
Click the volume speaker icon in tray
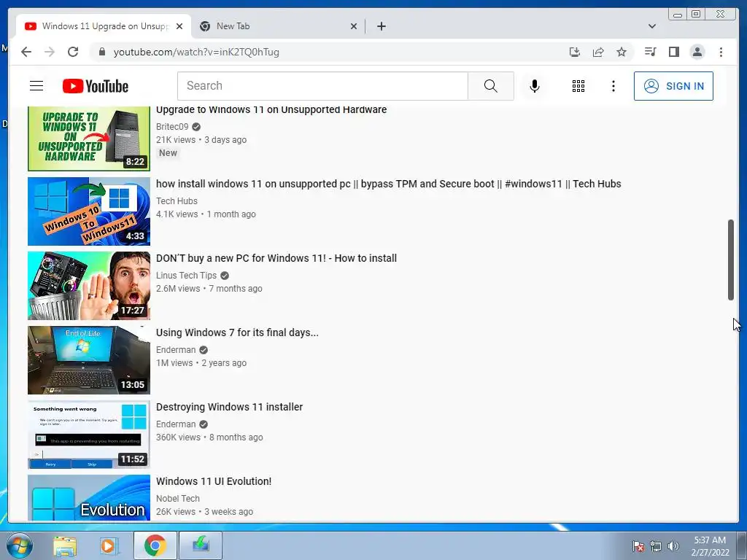coord(673,546)
